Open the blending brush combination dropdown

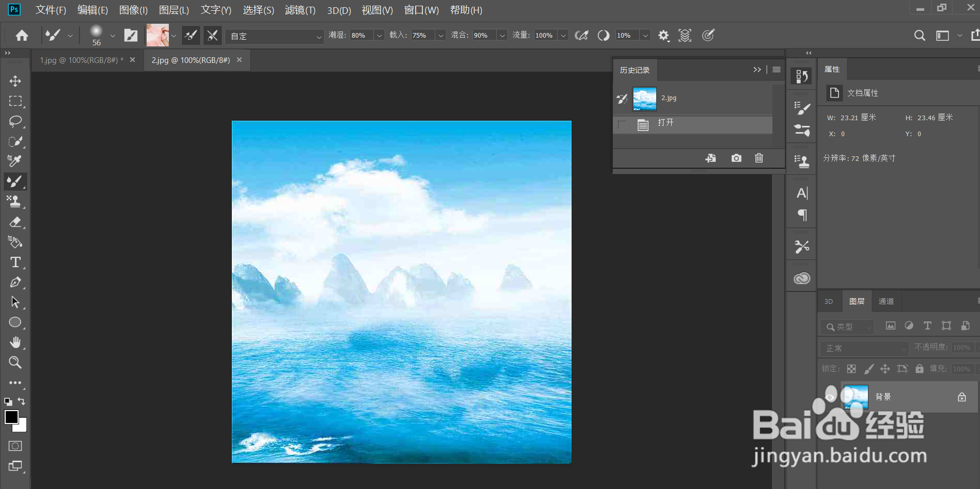[x=274, y=36]
